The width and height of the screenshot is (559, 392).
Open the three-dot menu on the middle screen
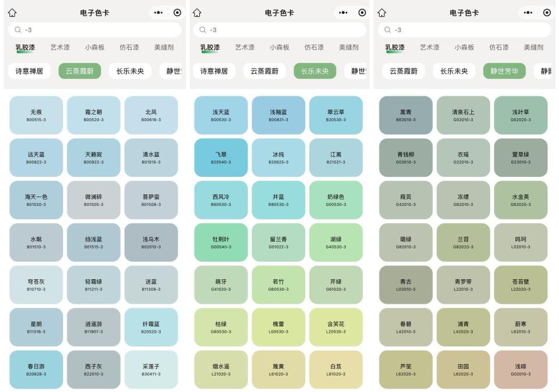point(343,13)
